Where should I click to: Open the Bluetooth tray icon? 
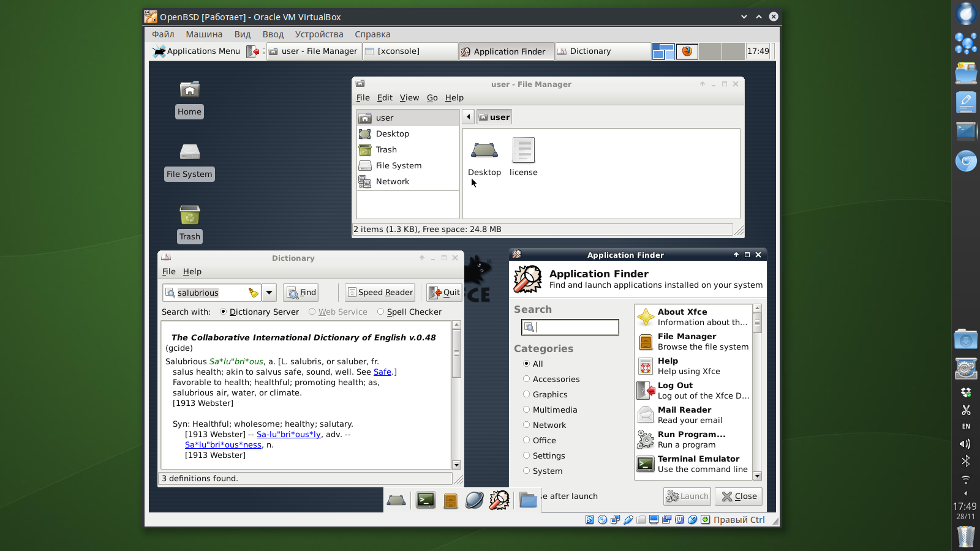(x=966, y=461)
